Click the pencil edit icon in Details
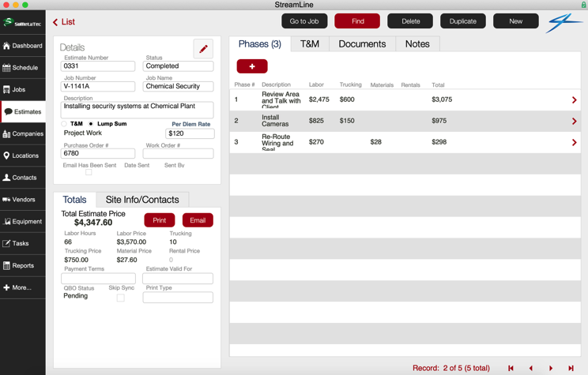The image size is (588, 375). [203, 49]
